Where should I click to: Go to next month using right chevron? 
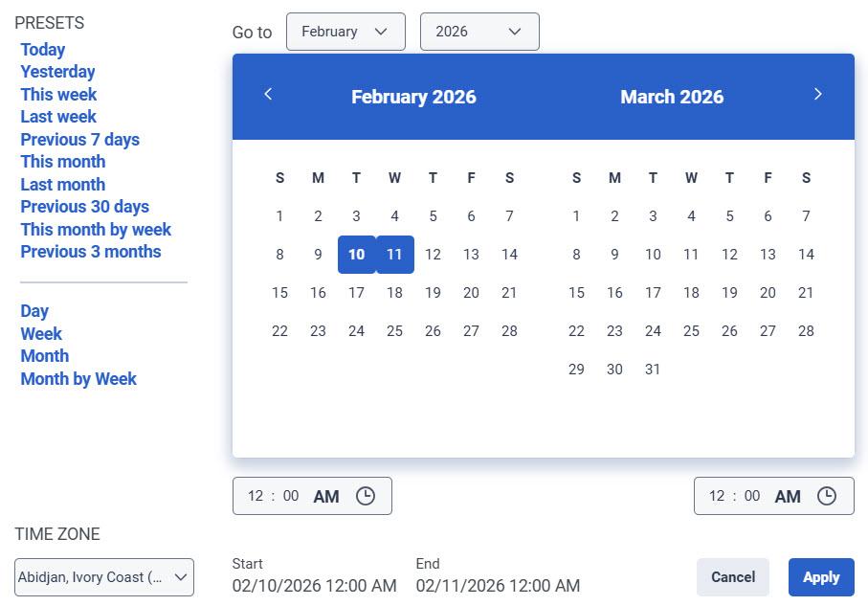(x=818, y=94)
